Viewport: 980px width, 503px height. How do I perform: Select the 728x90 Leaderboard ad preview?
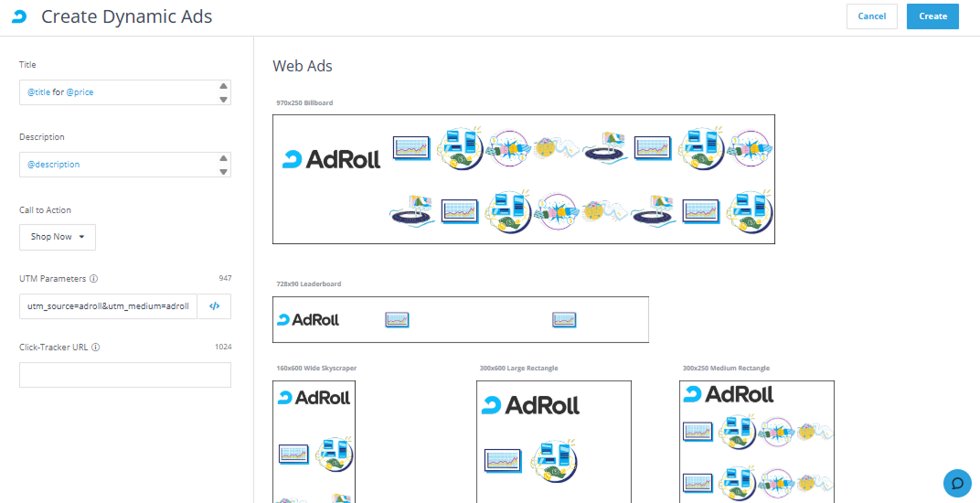pos(461,320)
